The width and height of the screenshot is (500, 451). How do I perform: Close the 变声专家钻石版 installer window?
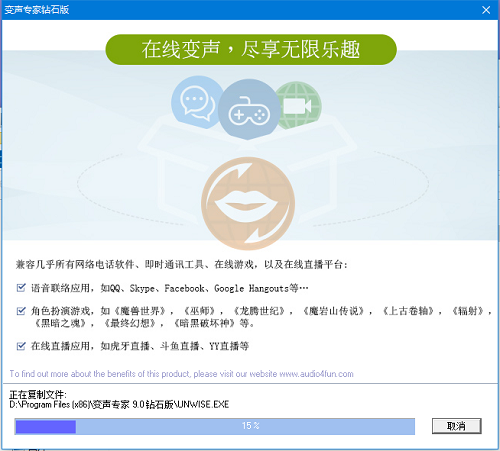(486, 10)
